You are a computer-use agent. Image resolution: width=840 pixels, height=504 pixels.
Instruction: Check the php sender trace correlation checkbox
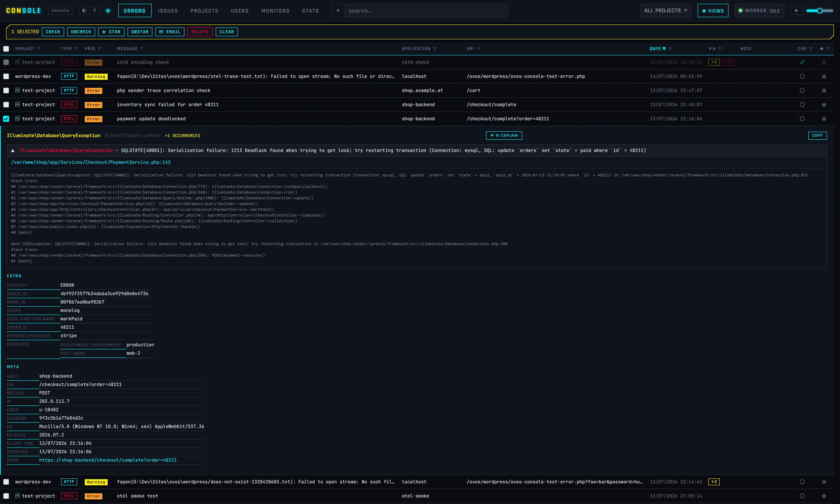pyautogui.click(x=6, y=91)
